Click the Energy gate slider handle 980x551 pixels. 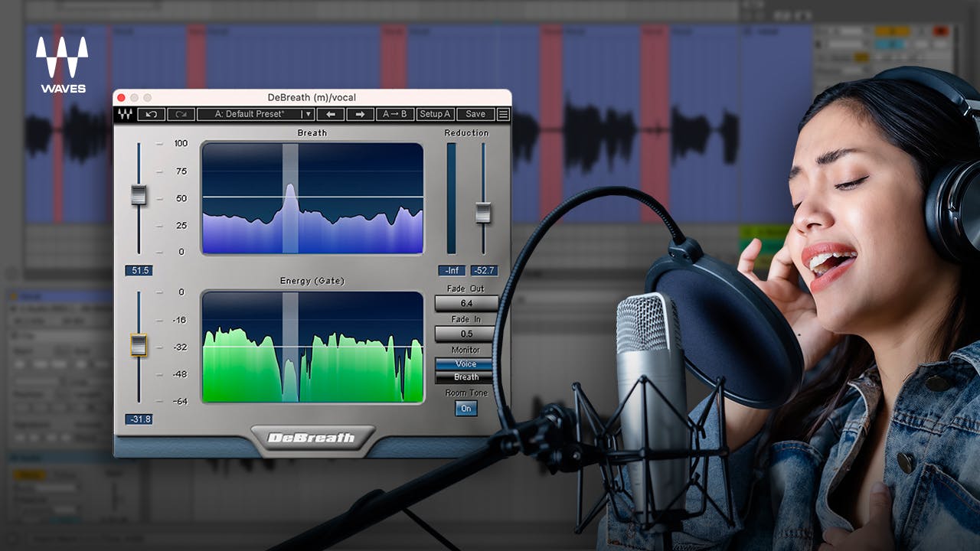click(x=139, y=345)
